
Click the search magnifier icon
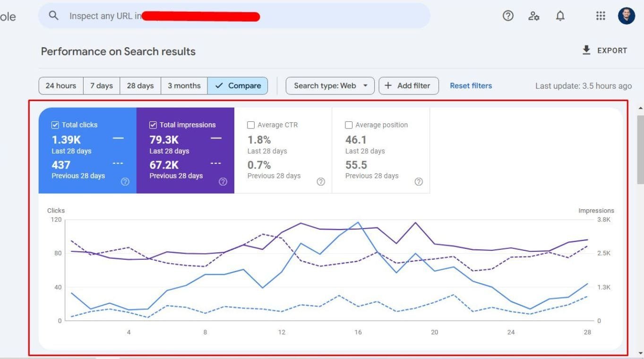53,15
